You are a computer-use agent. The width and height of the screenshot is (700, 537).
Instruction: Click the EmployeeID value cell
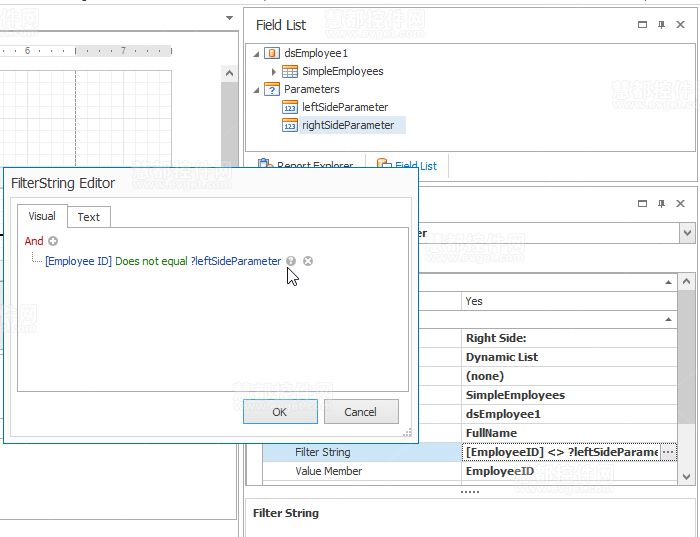tap(569, 471)
